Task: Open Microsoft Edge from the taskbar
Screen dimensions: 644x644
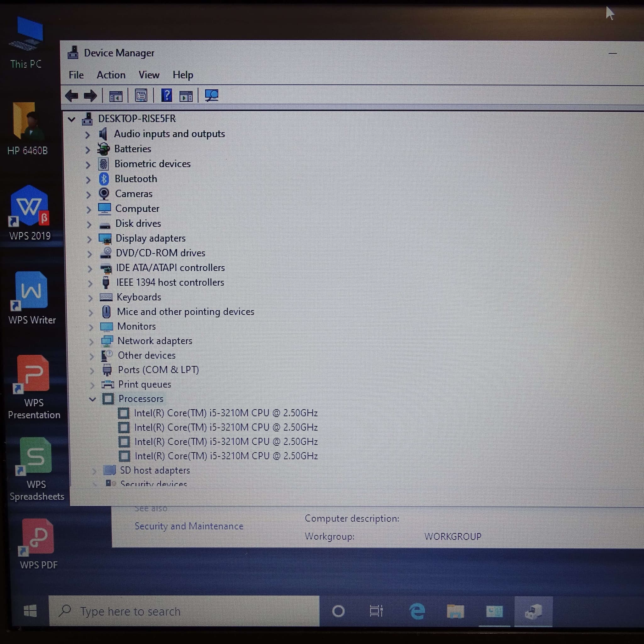Action: (x=417, y=611)
